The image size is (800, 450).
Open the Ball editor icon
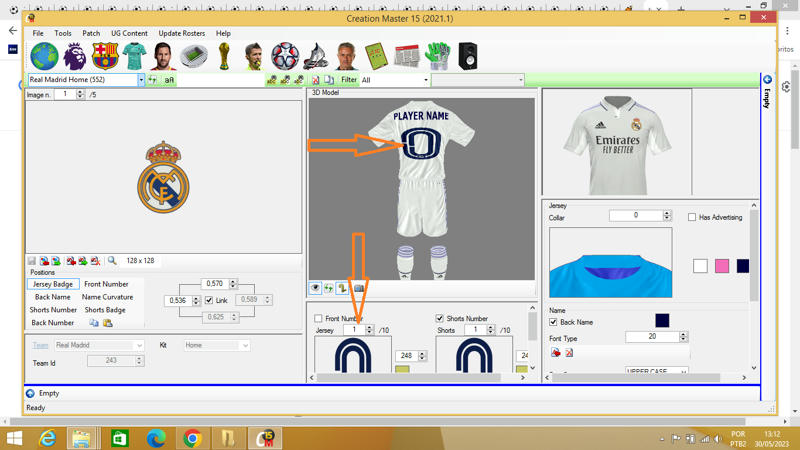(285, 56)
